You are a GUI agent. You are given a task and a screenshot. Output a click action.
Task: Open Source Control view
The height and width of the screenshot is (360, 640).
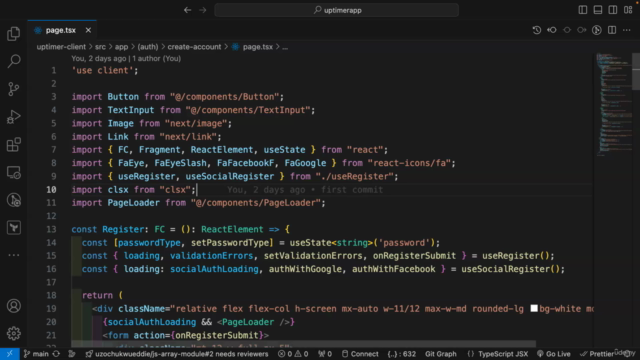(x=13, y=89)
